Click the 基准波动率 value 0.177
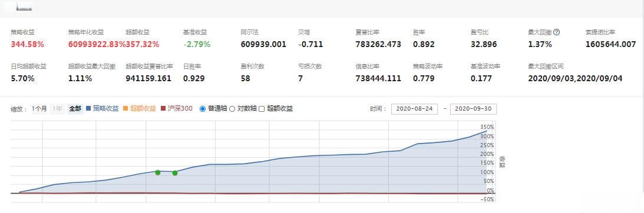This screenshot has height=213, width=644. point(481,78)
